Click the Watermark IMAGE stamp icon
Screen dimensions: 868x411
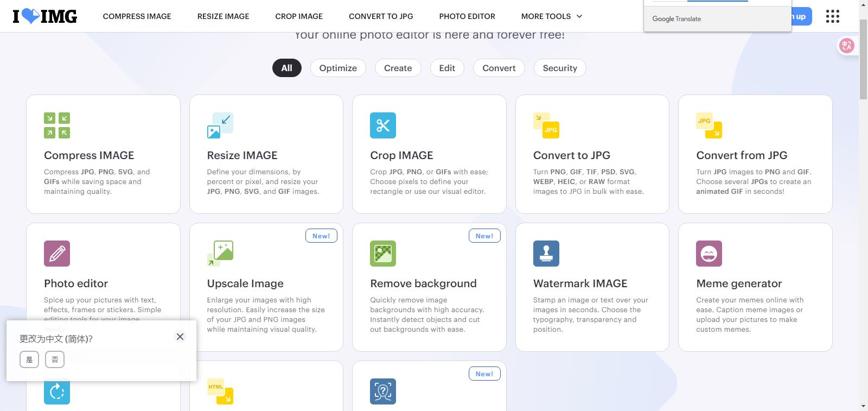coord(546,254)
